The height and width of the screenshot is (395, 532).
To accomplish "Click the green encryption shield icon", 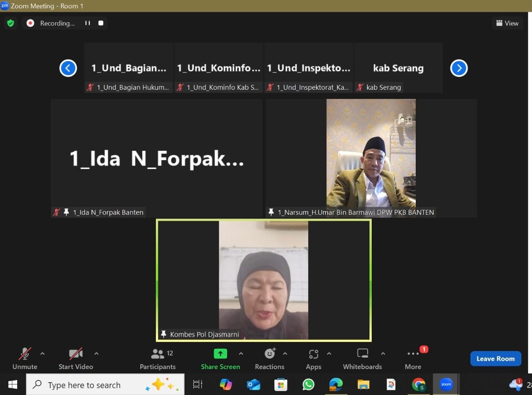I will point(11,23).
